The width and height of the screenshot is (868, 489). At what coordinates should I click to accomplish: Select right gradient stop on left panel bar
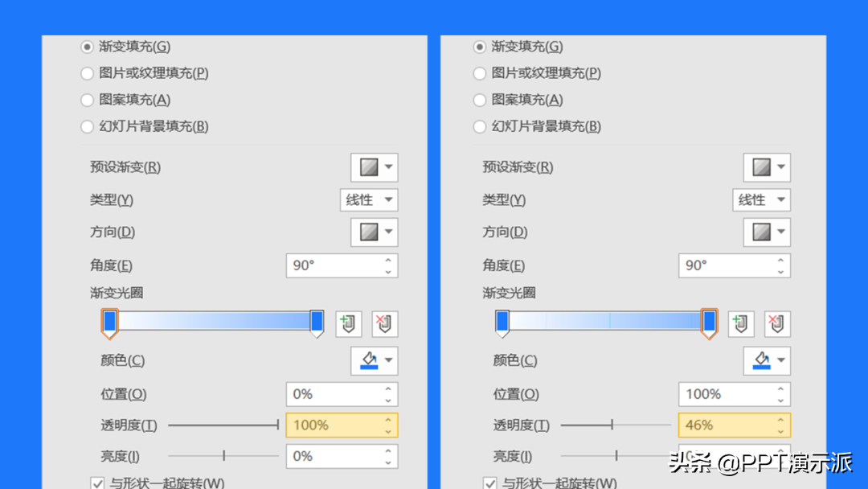[317, 323]
